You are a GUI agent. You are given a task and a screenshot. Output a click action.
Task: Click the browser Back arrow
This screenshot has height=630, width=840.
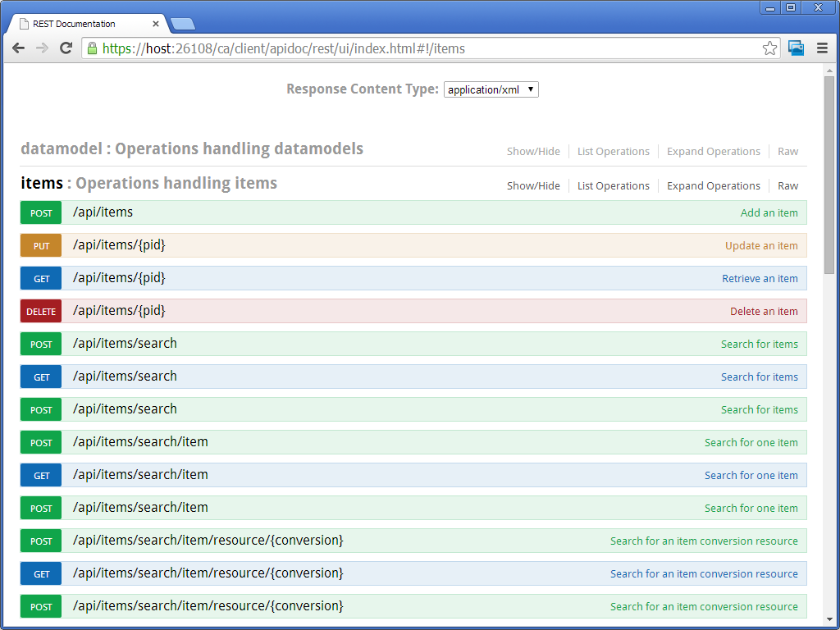18,48
